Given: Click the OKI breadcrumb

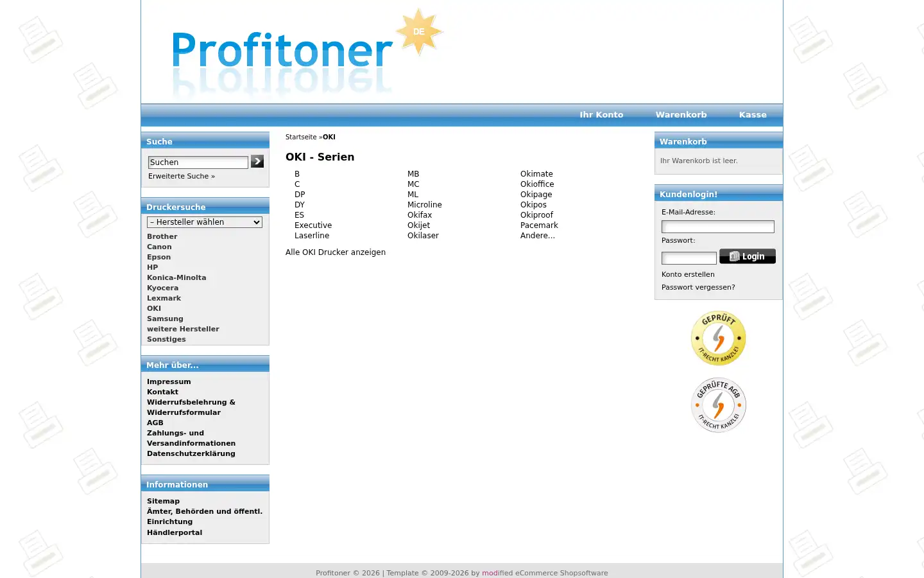Looking at the screenshot, I should click(329, 137).
